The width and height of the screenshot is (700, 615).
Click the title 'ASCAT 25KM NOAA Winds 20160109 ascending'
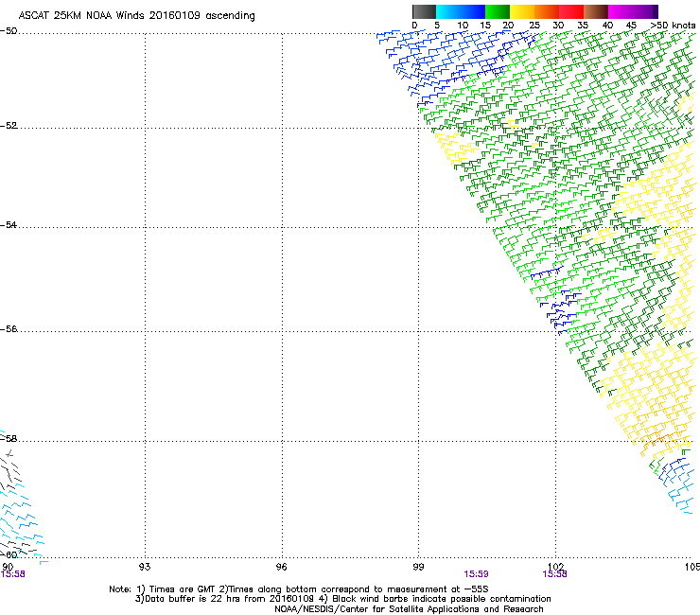136,16
